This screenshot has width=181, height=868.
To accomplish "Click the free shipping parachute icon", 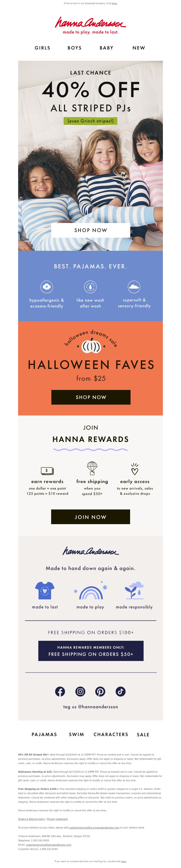I will click(x=92, y=468).
